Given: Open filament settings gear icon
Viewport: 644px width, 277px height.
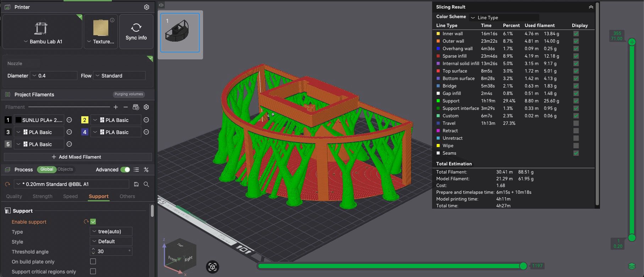Looking at the screenshot, I should 146,107.
